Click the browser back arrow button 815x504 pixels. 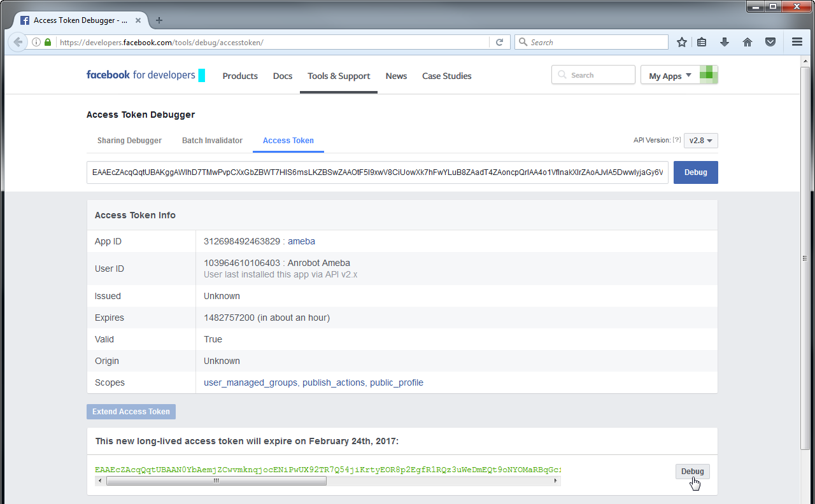coord(18,42)
